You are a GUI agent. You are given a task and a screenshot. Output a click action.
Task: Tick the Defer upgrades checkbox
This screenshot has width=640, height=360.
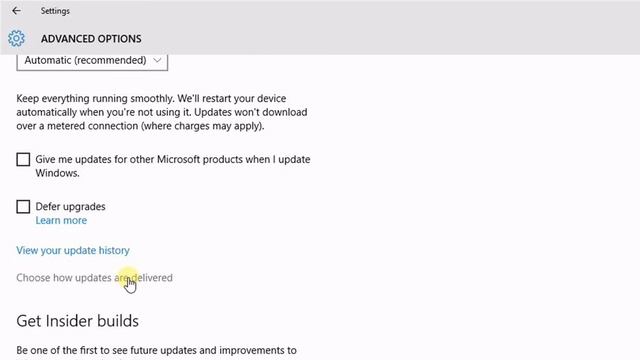pyautogui.click(x=23, y=207)
